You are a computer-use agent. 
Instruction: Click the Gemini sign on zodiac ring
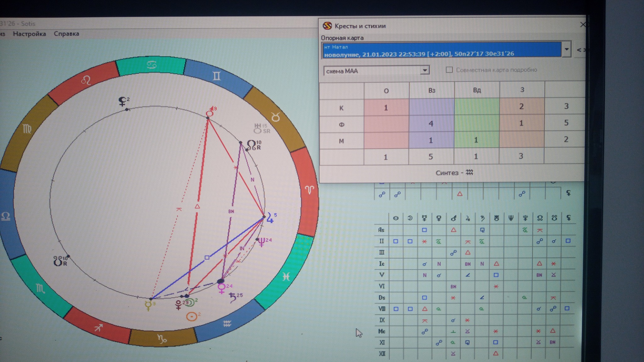point(217,76)
